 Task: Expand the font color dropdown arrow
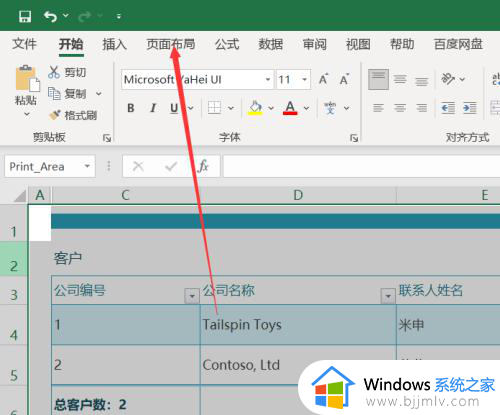pos(306,108)
